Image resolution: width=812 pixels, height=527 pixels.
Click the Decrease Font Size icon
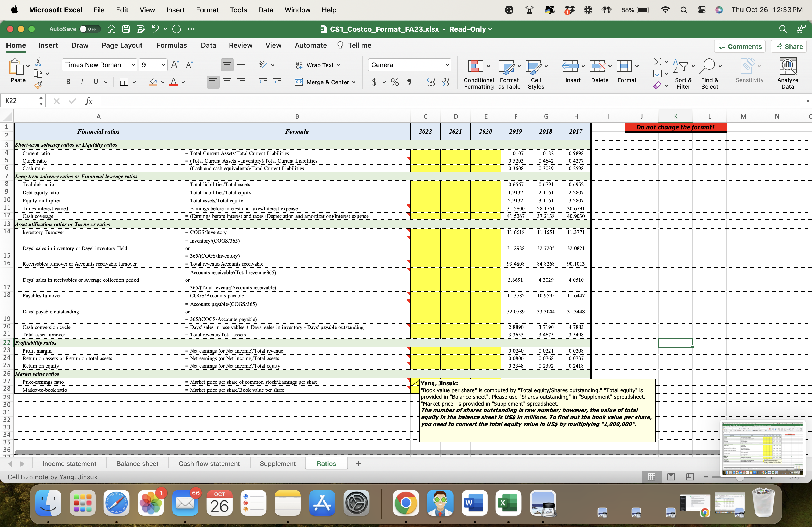coord(189,64)
